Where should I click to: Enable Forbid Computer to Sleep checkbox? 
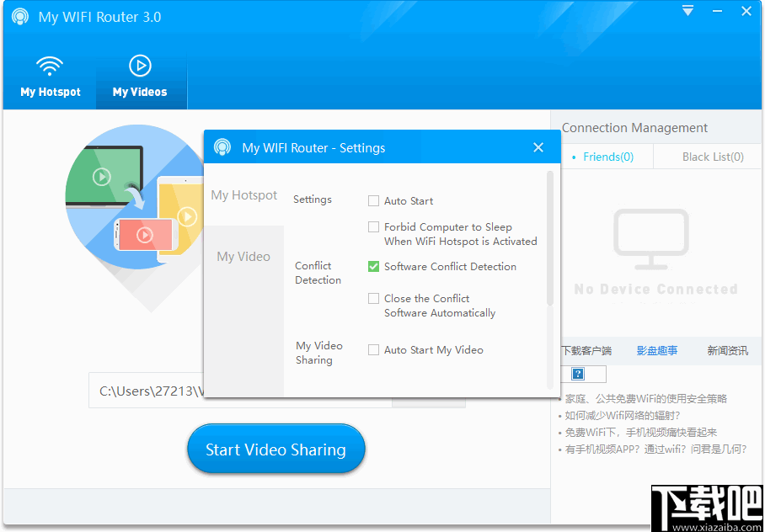(373, 226)
